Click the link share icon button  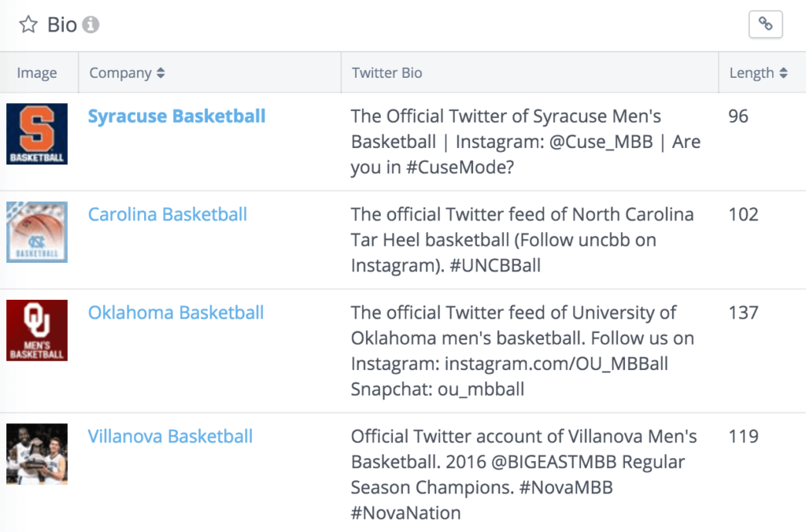point(765,24)
